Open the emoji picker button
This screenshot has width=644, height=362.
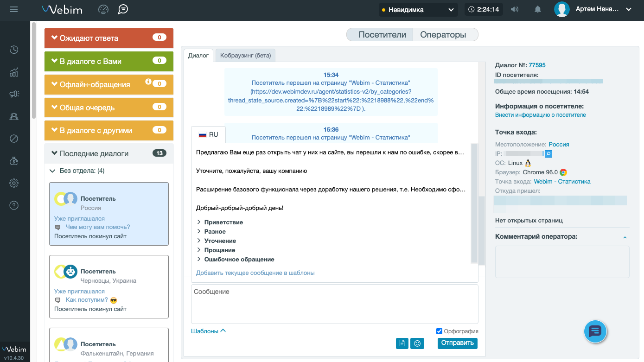coord(417,343)
